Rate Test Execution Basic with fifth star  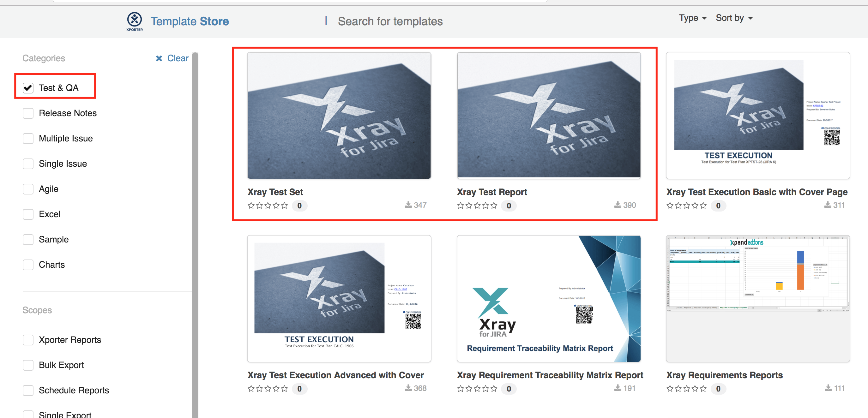703,206
